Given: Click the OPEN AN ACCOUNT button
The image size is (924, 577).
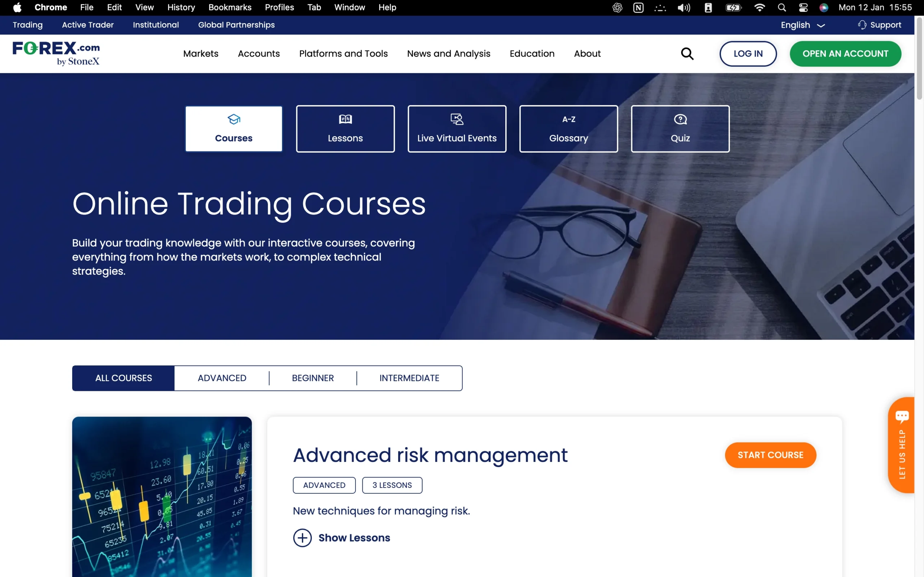Looking at the screenshot, I should click(845, 53).
